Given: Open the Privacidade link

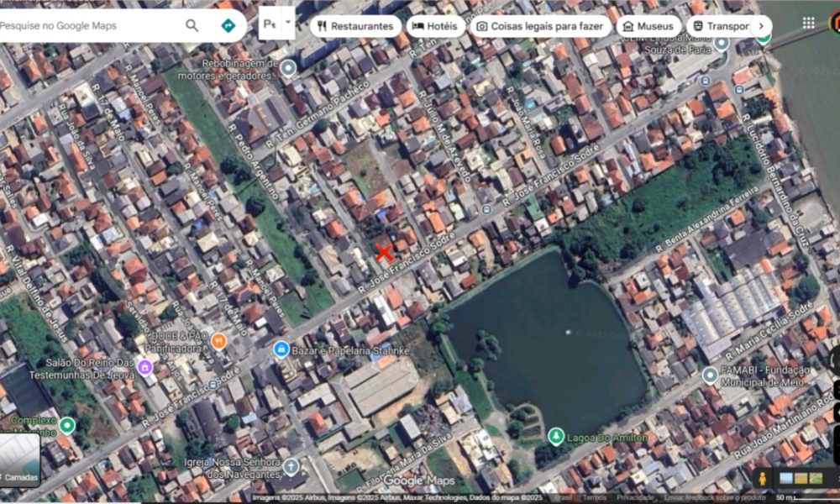Looking at the screenshot, I should click(635, 498).
